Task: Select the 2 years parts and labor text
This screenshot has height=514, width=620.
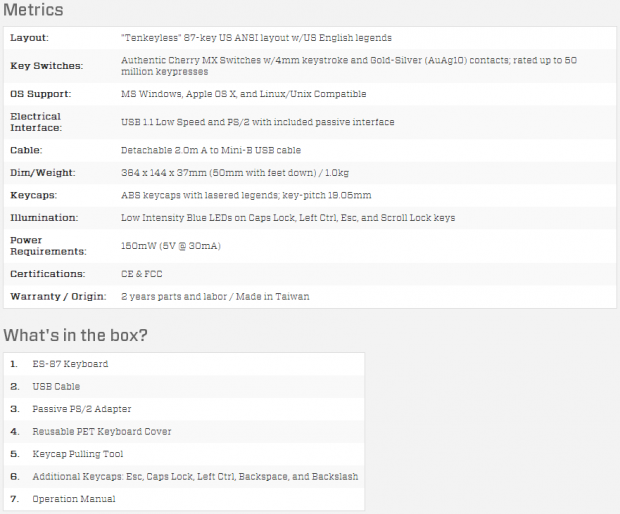Action: pyautogui.click(x=215, y=297)
